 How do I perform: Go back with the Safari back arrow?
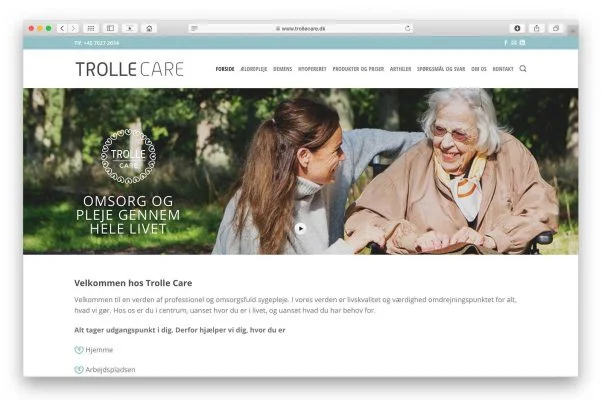(x=62, y=28)
